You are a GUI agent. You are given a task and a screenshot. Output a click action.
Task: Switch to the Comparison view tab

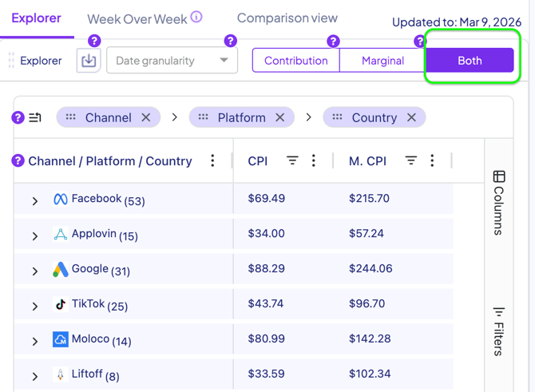(x=287, y=18)
